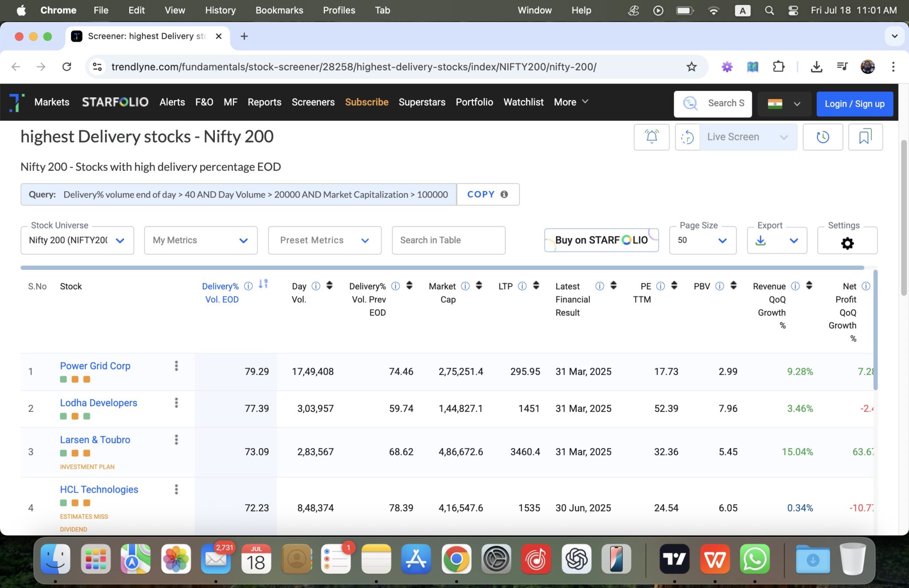Click the Login / Sign up button

[x=854, y=103]
